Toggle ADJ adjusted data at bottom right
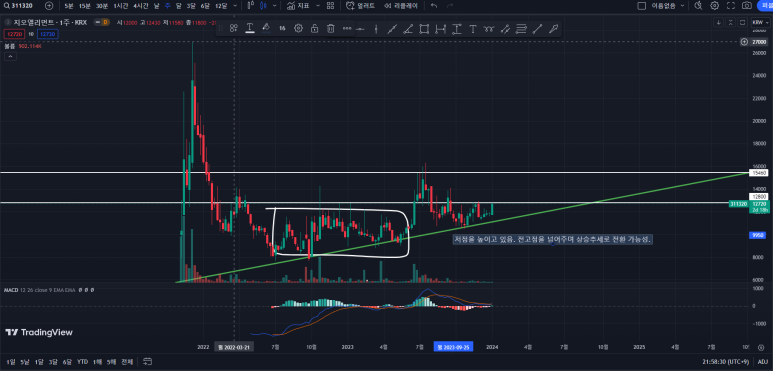773x371 pixels. tap(763, 362)
